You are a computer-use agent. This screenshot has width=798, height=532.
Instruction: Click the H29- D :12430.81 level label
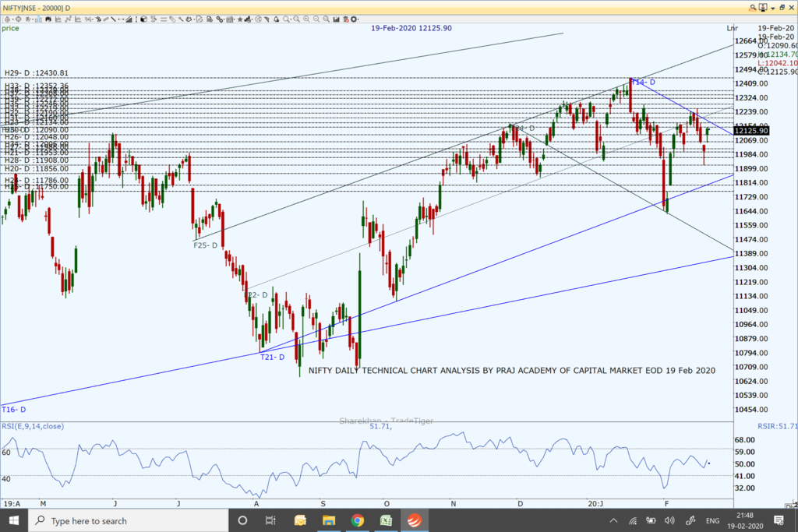point(36,73)
